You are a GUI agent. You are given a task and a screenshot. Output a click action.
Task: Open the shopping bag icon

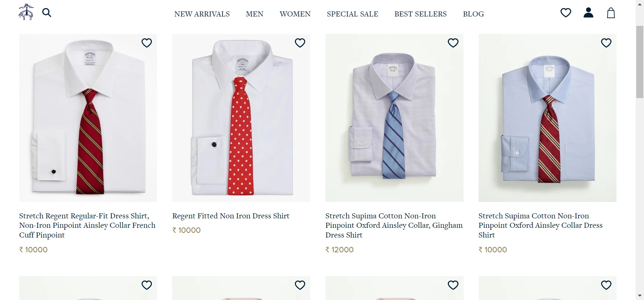click(x=611, y=13)
